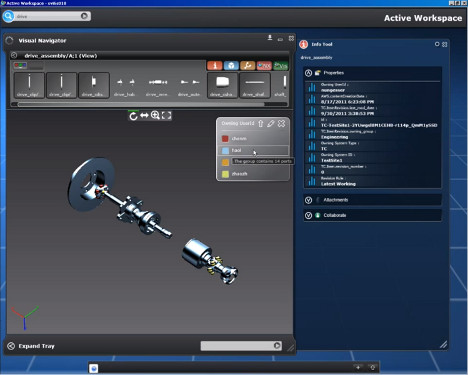Viewport: 468px width, 375px height.
Task: Click the red color swatch in legend
Action: (x=225, y=138)
